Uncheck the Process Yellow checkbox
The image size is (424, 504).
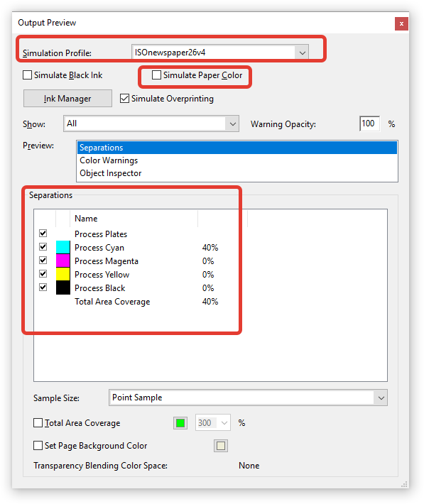coord(43,273)
